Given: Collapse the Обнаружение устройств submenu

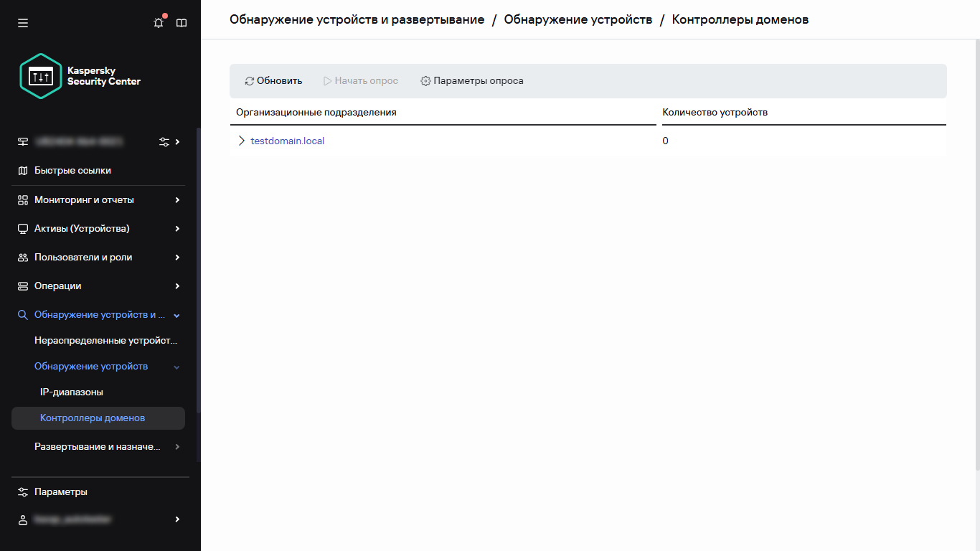Looking at the screenshot, I should click(176, 366).
